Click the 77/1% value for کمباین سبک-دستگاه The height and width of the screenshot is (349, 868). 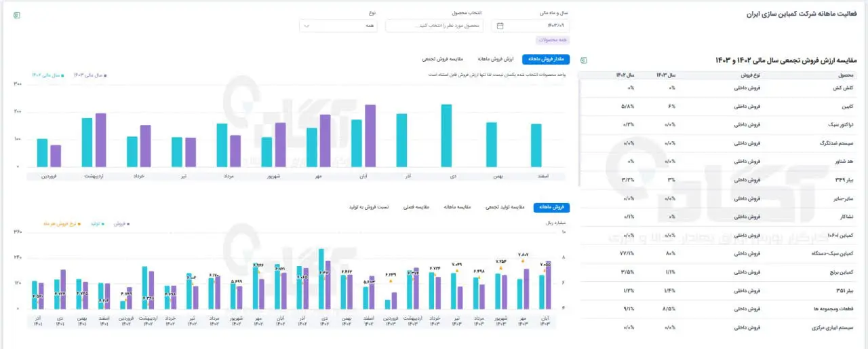pyautogui.click(x=627, y=254)
